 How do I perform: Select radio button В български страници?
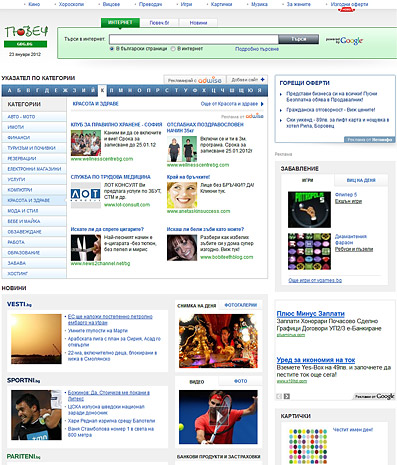pyautogui.click(x=112, y=49)
